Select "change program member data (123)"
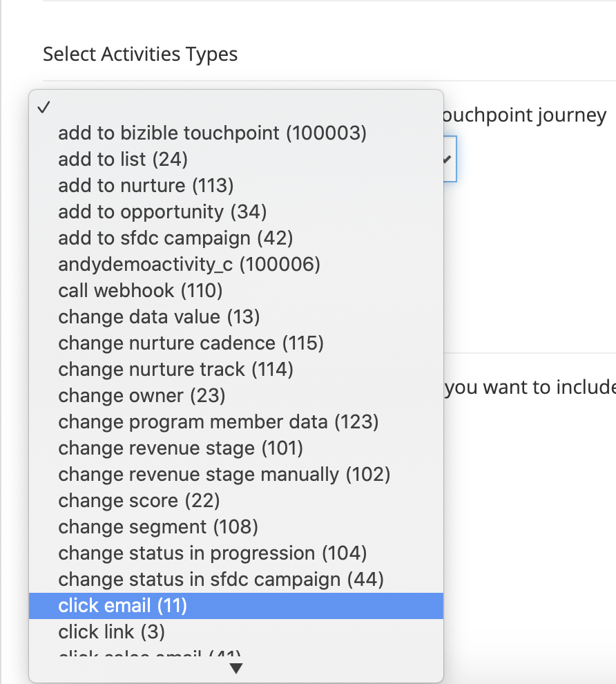Screen dimensions: 616x684 coord(218,421)
